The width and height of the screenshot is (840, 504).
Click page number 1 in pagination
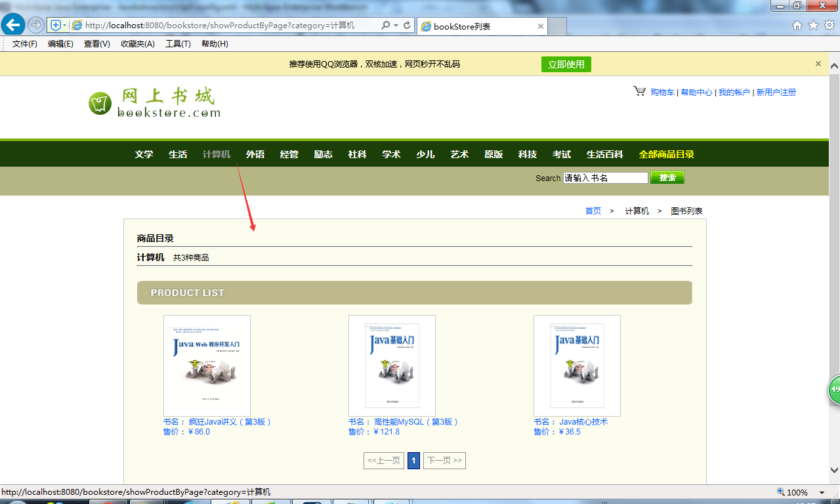pos(413,460)
